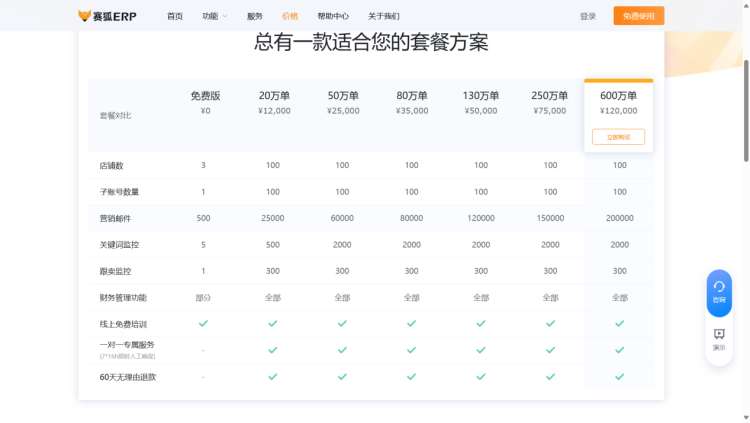750x423 pixels.
Task: Click the 20万单 checkmark for 一对一专属服务
Action: (273, 350)
